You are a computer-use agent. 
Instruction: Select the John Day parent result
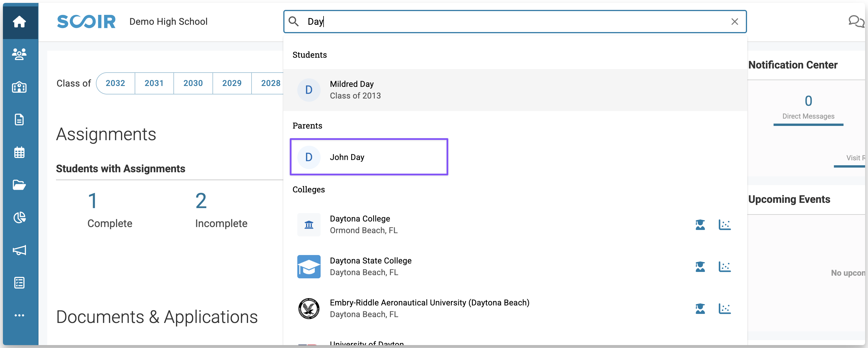[x=347, y=157]
